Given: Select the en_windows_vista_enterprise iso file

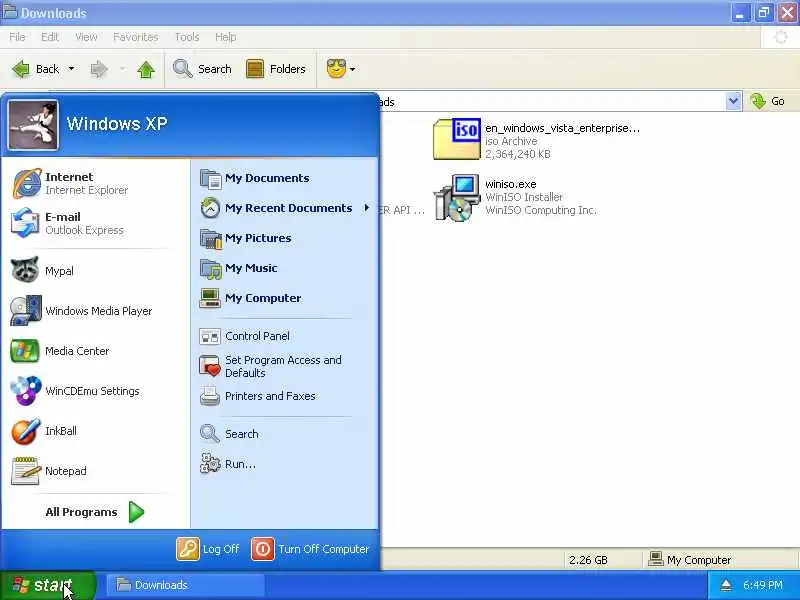Looking at the screenshot, I should 536,140.
